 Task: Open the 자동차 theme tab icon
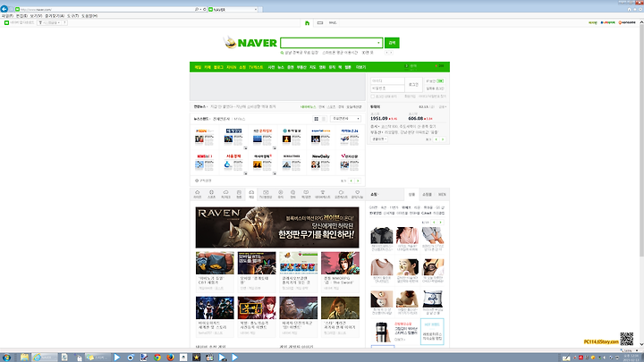[x=225, y=194]
